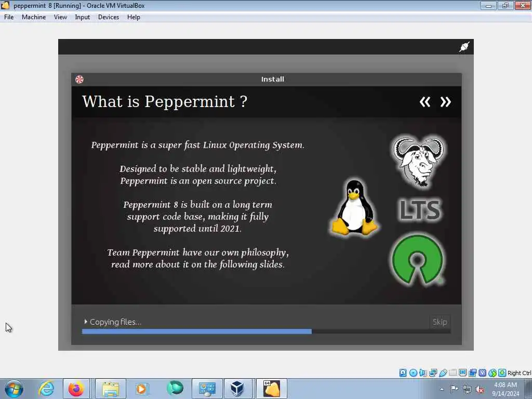This screenshot has width=532, height=399.
Task: Click the audio status icon in VirtualBox
Action: pos(423,373)
